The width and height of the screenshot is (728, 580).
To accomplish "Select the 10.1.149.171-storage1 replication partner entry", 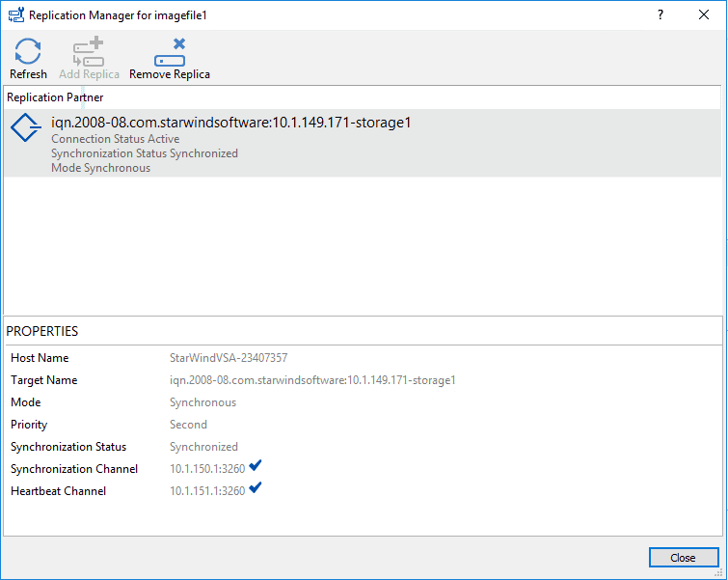I will (231, 124).
